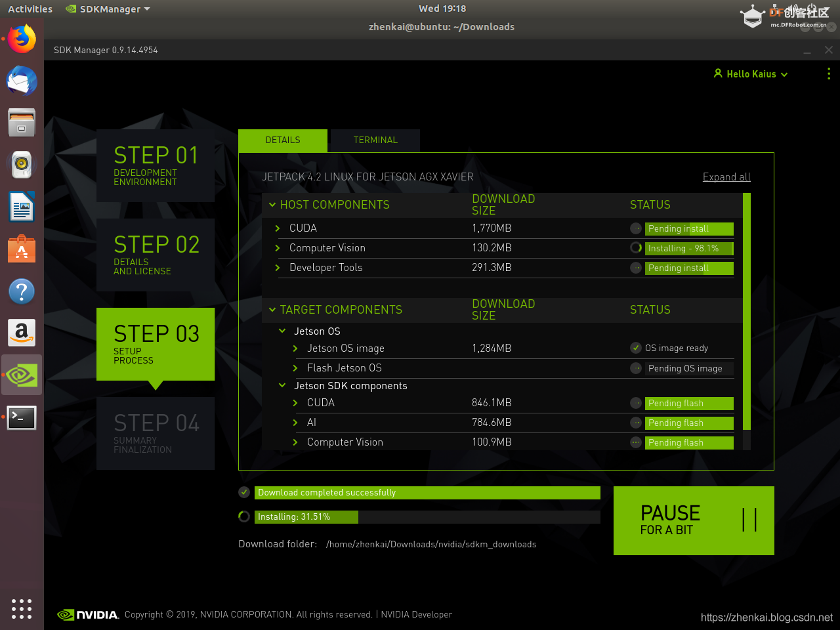Open Rhythmbox music player in dock
Image resolution: width=840 pixels, height=630 pixels.
pyautogui.click(x=22, y=165)
